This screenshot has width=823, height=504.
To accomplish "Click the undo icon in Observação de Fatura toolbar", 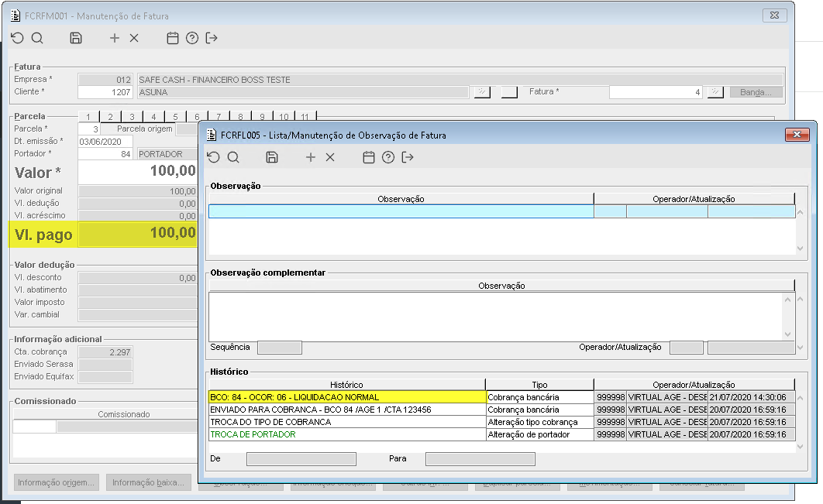I will pyautogui.click(x=213, y=157).
